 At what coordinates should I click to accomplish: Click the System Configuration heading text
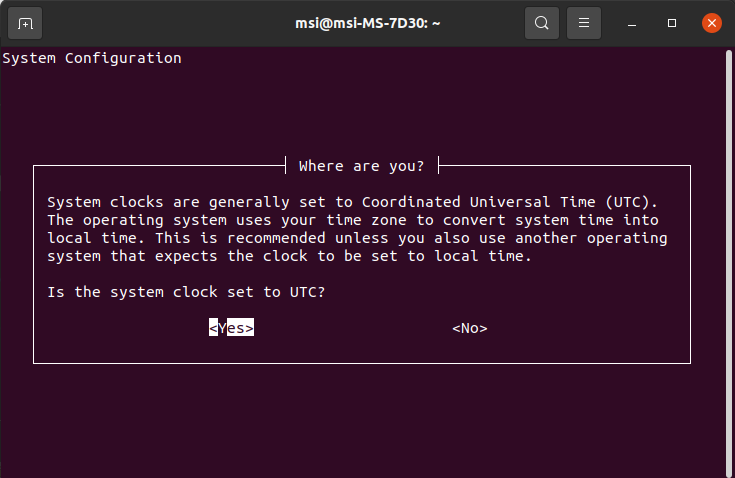click(92, 58)
